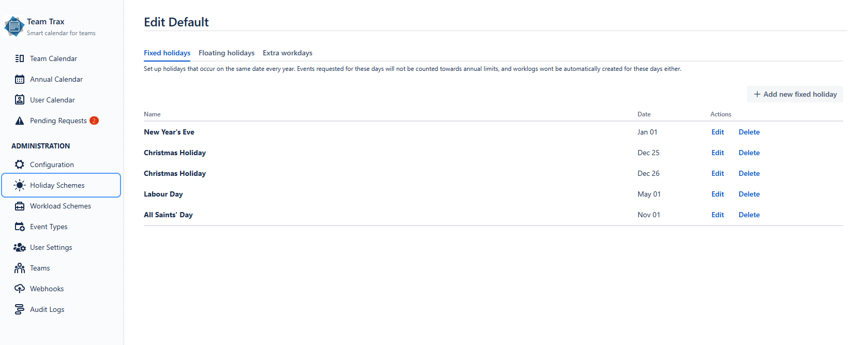Click the red Pending Requests count badge
The image size is (868, 345).
coord(94,121)
